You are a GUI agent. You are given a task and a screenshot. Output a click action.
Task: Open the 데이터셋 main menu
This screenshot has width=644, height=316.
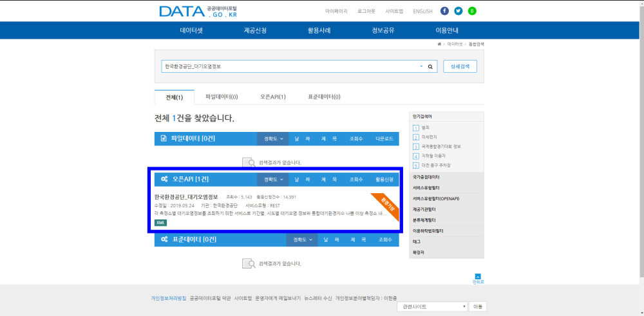point(191,30)
